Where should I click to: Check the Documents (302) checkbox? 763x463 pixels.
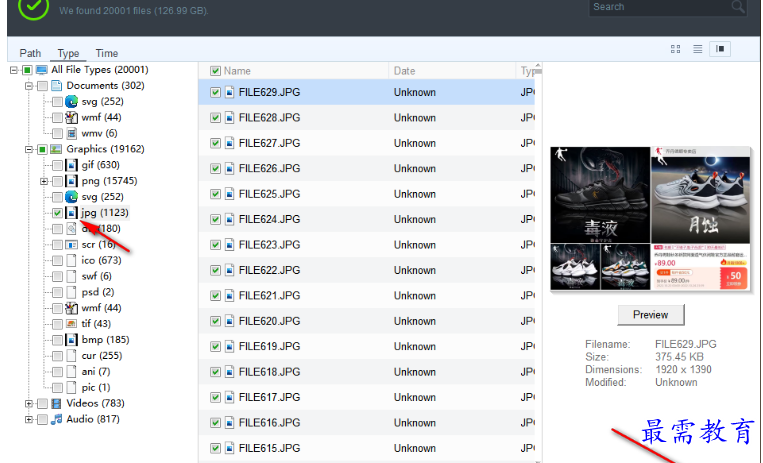(42, 86)
